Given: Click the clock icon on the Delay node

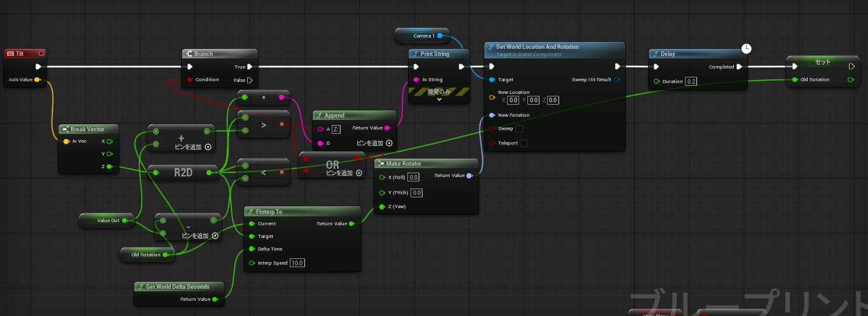Looking at the screenshot, I should click(x=747, y=48).
